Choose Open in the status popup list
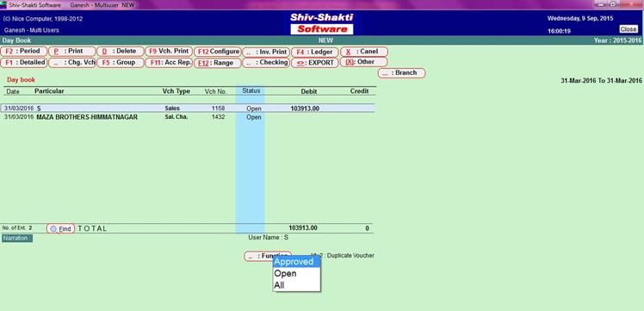644x311 pixels. pos(296,273)
